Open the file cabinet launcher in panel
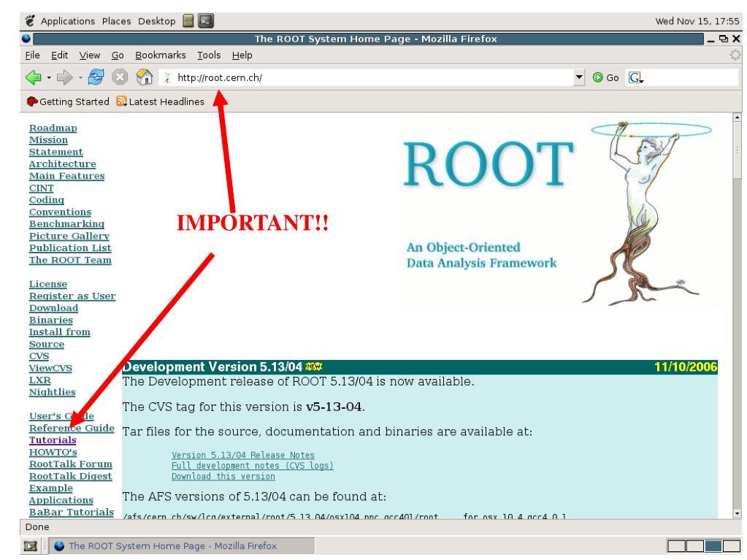The width and height of the screenshot is (747, 560). point(188,21)
